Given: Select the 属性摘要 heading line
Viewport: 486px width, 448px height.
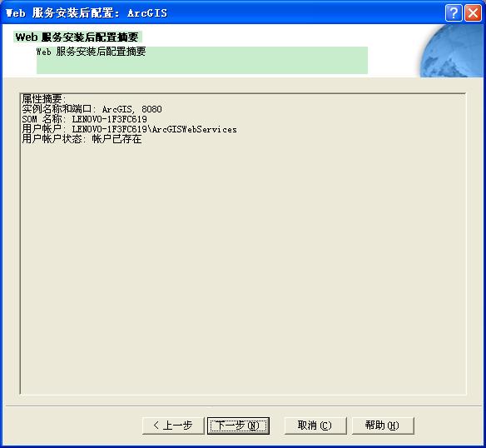Looking at the screenshot, I should coord(44,99).
